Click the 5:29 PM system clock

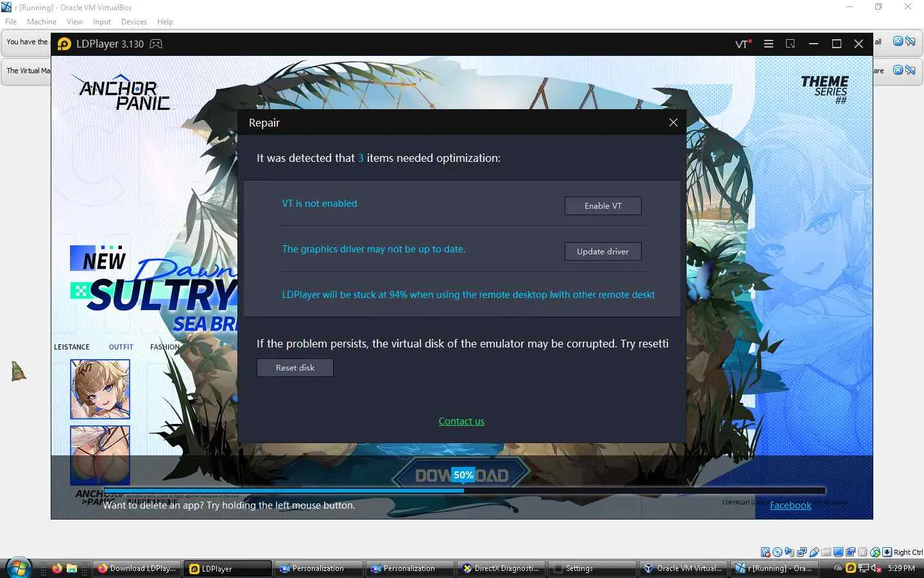(902, 568)
